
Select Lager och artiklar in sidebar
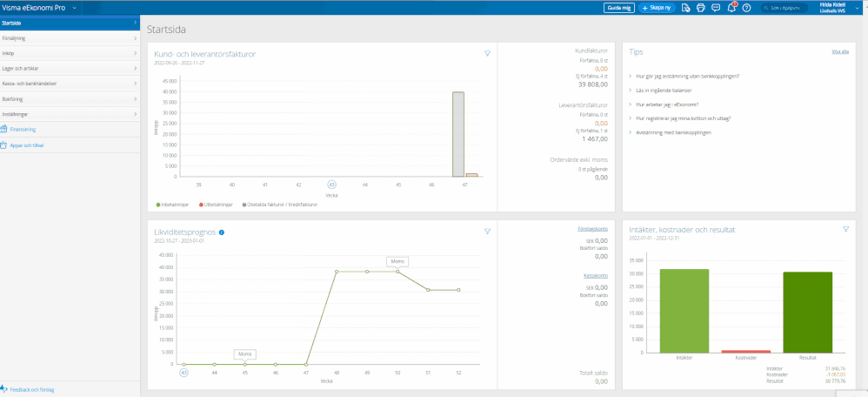(x=70, y=68)
